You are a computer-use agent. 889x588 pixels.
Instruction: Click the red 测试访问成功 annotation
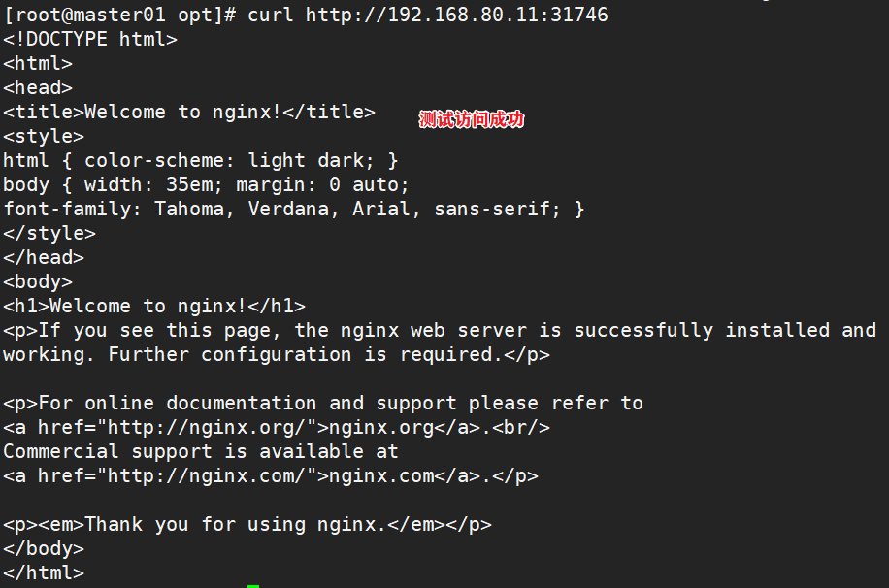coord(471,119)
